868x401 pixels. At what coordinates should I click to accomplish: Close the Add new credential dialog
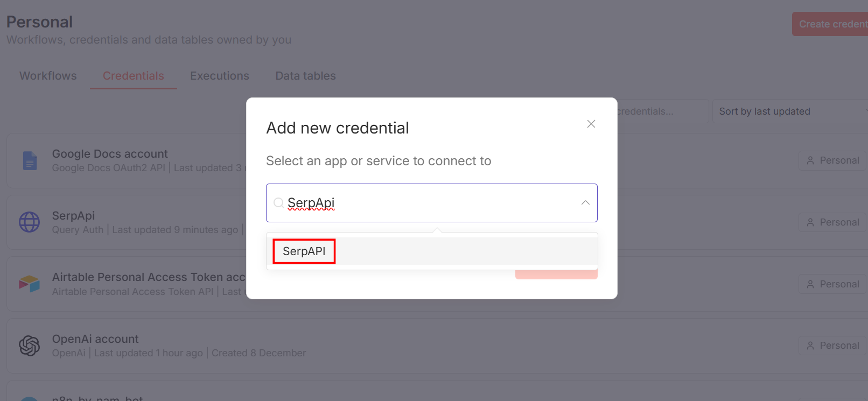(x=591, y=124)
